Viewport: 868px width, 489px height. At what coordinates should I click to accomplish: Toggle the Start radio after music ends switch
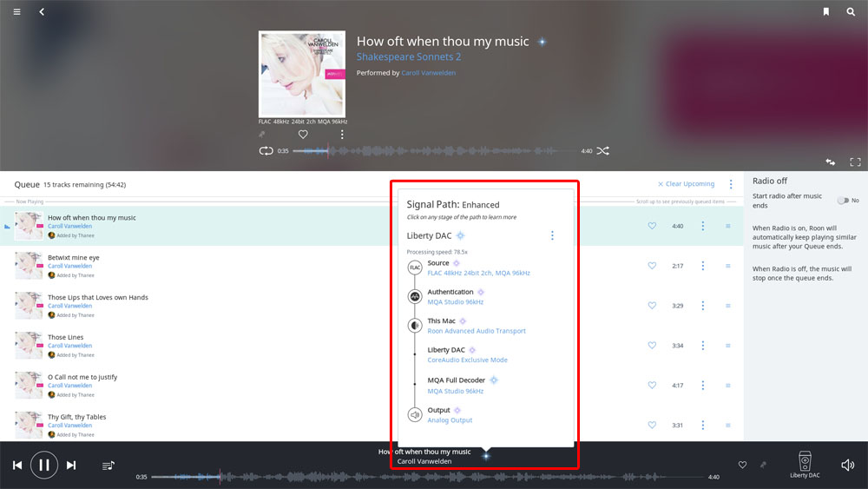click(x=842, y=201)
